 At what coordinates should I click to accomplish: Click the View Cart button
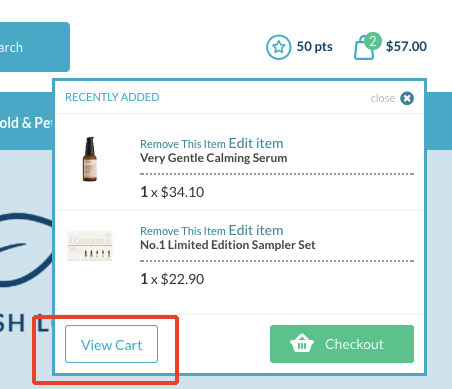(x=111, y=344)
